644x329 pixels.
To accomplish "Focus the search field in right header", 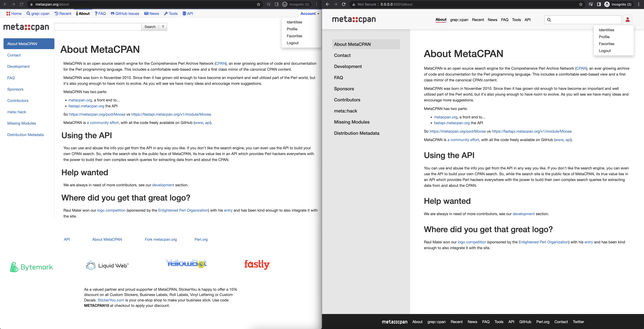I will 586,20.
